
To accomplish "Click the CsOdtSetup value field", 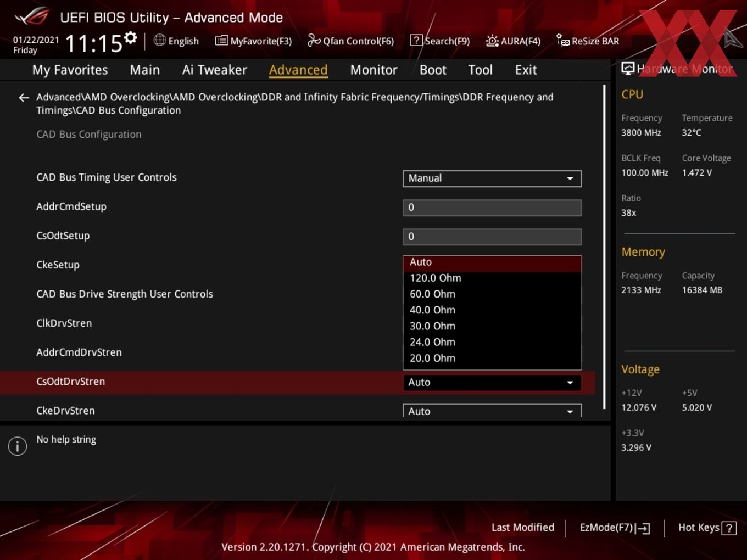I will (x=492, y=237).
